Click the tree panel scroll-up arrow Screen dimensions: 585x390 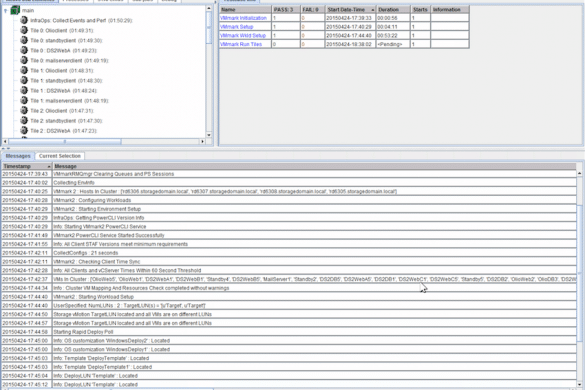(209, 8)
